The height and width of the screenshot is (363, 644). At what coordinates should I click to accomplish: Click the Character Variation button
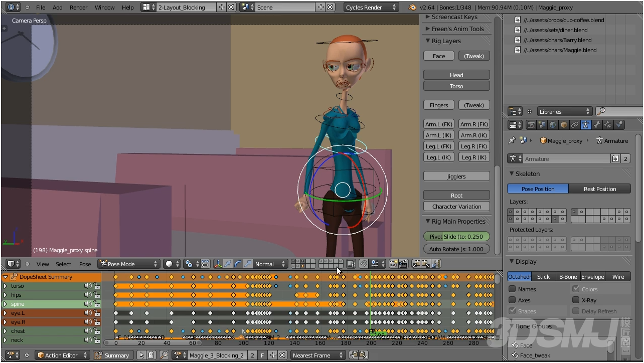click(456, 206)
